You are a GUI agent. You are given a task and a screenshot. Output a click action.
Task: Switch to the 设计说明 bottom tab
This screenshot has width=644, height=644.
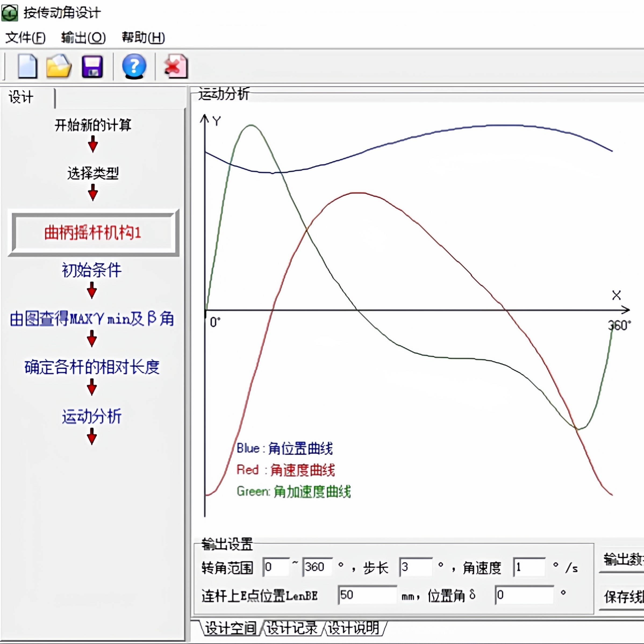354,628
